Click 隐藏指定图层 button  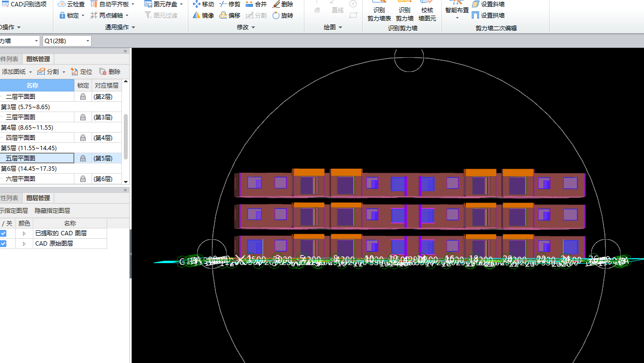(x=52, y=211)
